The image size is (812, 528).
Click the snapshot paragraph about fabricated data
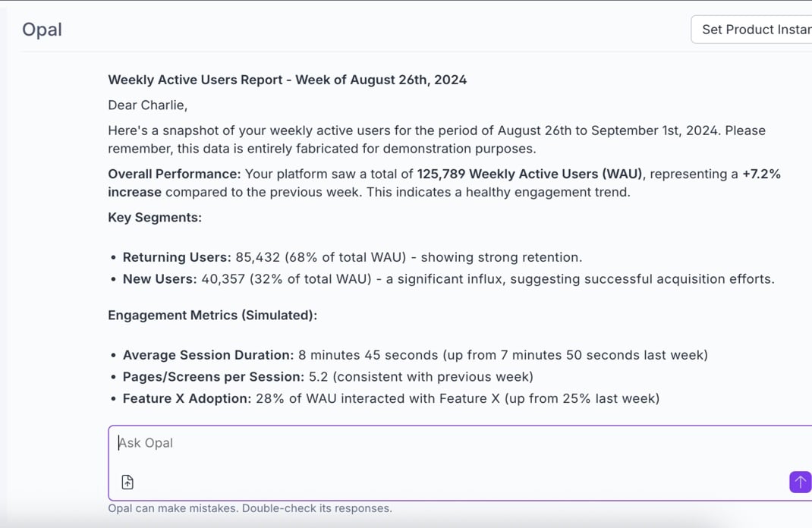[x=436, y=140]
